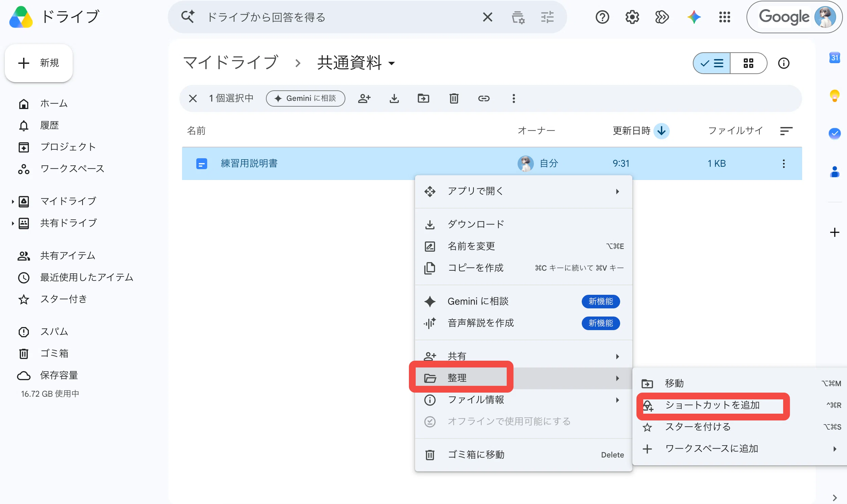847x504 pixels.
Task: Click the 新規 button
Action: (39, 63)
